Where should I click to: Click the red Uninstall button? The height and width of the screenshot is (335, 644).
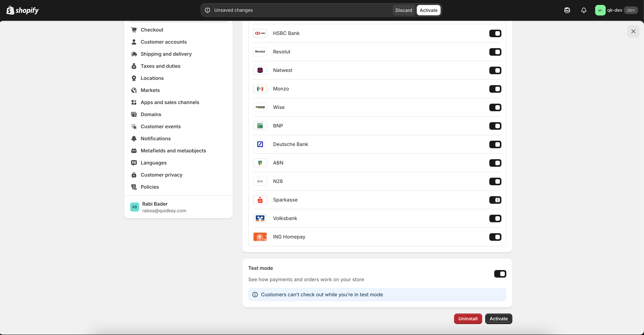468,319
